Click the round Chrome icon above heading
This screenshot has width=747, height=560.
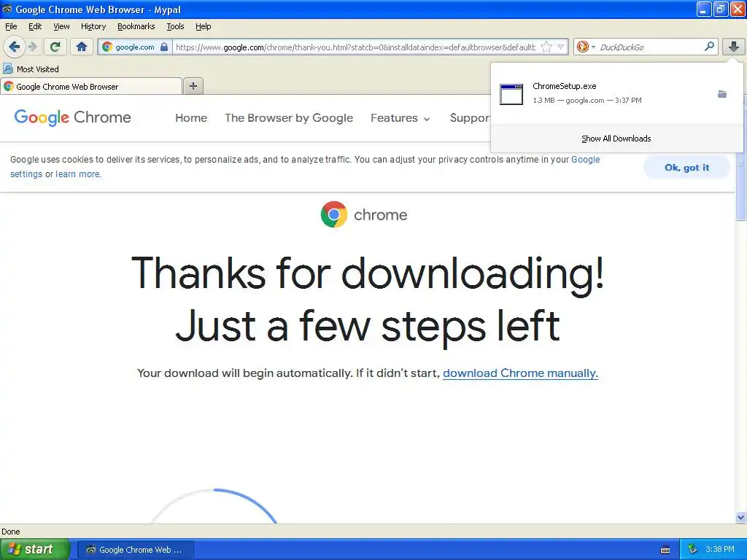click(334, 214)
